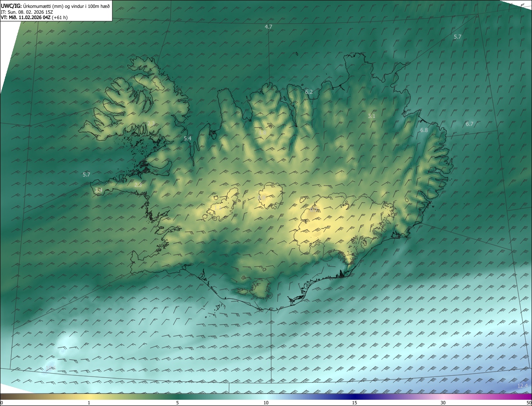Click the 2.4 value label on Snæfellsnes tip

click(x=98, y=190)
